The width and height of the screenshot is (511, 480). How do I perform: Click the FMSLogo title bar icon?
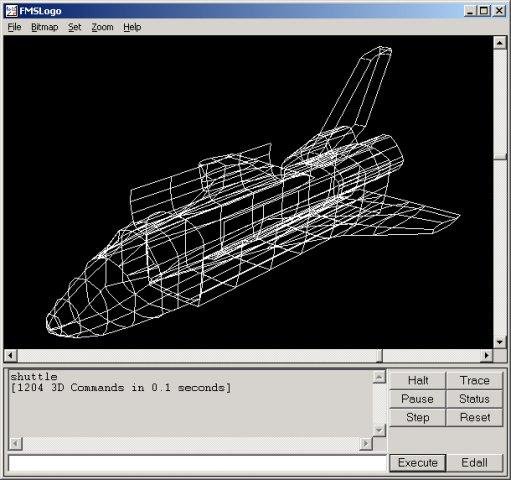[x=11, y=11]
